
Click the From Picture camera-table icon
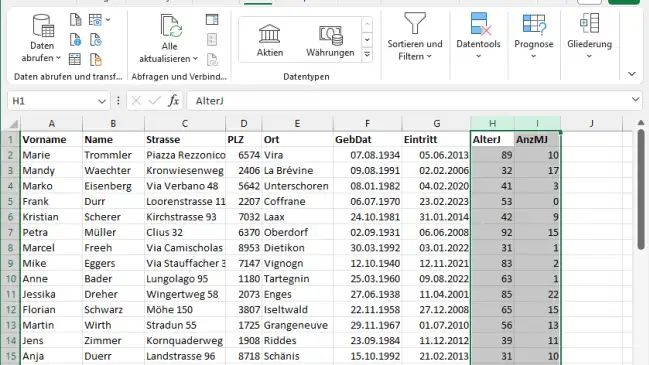click(x=95, y=19)
